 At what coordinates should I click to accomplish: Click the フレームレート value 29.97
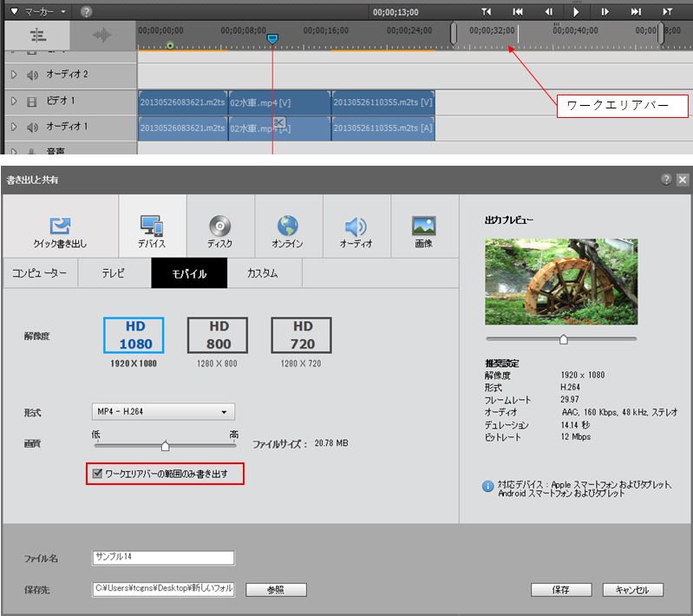click(570, 399)
